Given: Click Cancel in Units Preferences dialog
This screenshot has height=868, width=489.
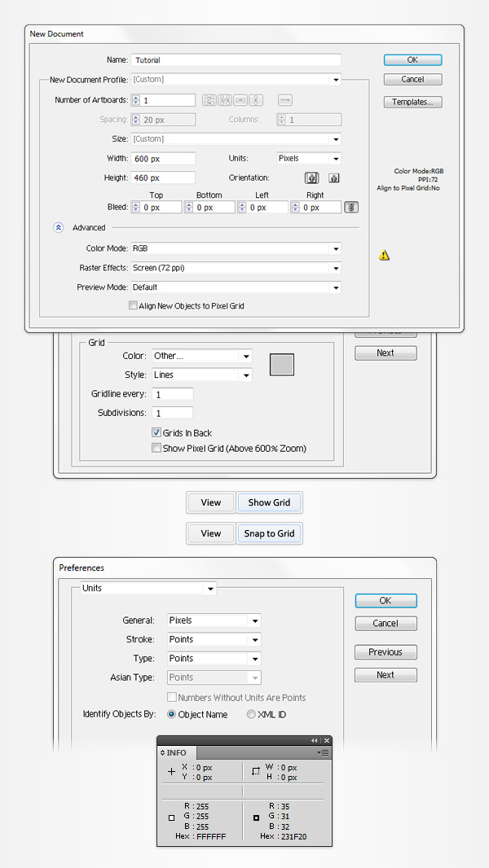Looking at the screenshot, I should point(385,624).
